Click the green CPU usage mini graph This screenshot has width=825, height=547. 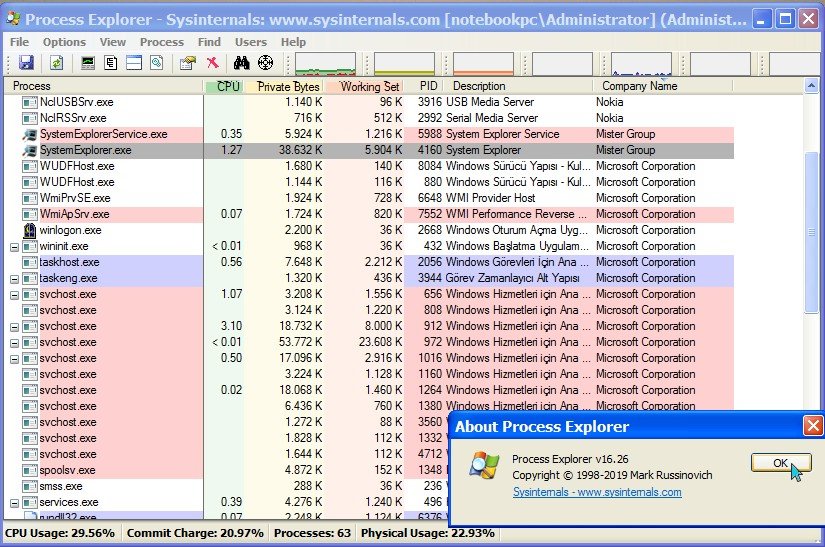(x=325, y=64)
